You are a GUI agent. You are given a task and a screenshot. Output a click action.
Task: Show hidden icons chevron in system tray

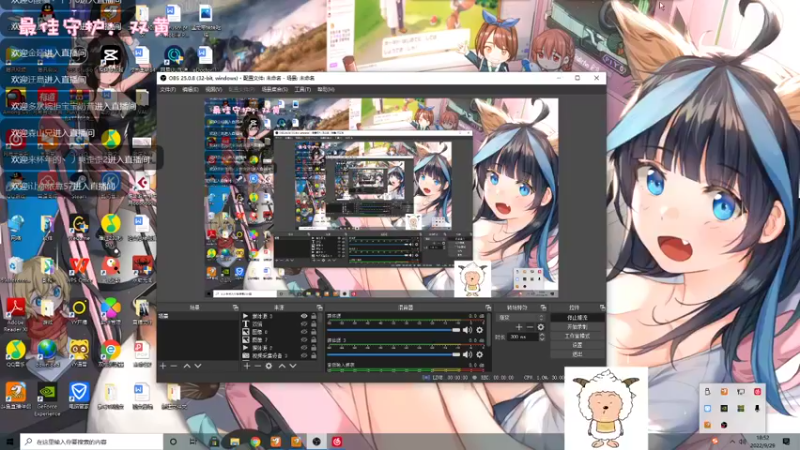[x=733, y=441]
